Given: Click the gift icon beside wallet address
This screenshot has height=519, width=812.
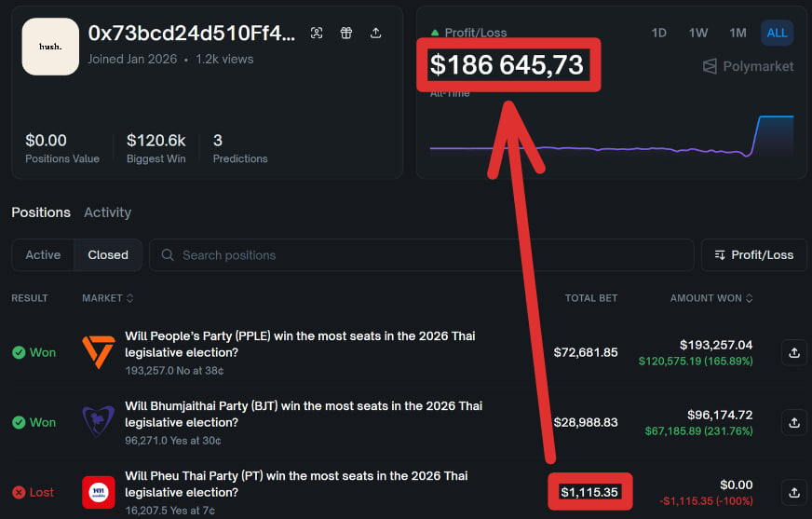Looking at the screenshot, I should (345, 34).
